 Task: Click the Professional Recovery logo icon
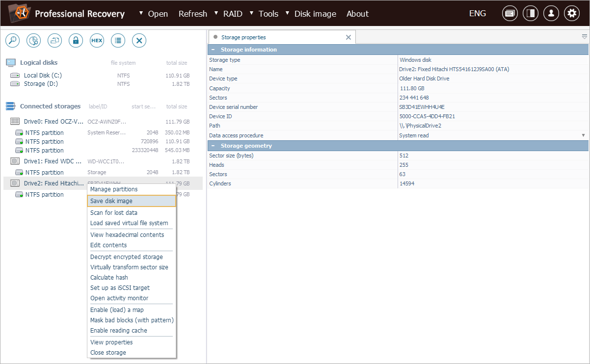[19, 13]
